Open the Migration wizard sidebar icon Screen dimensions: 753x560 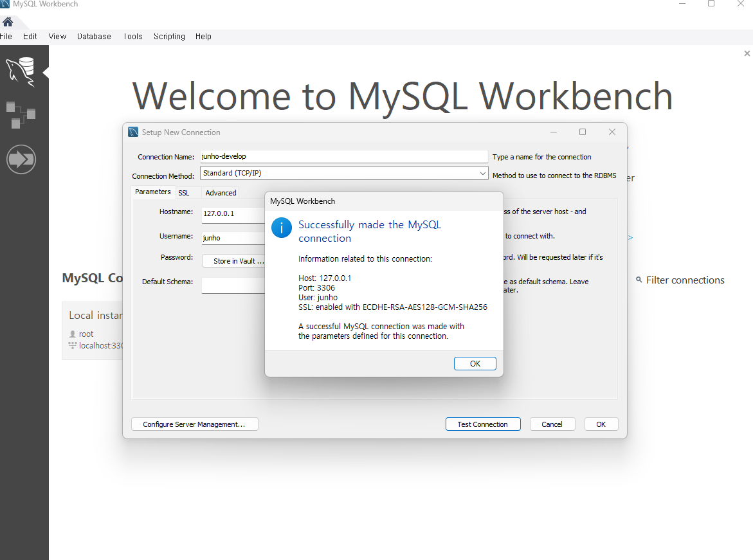point(21,159)
